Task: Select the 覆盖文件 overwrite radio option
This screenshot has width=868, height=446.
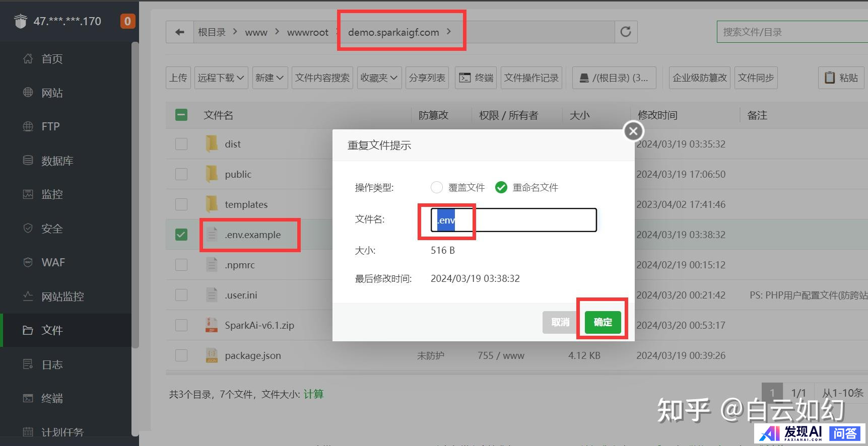Action: click(437, 188)
